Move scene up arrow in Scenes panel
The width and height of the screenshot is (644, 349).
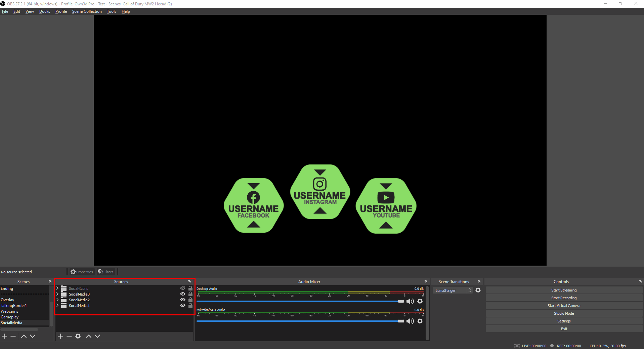(24, 336)
